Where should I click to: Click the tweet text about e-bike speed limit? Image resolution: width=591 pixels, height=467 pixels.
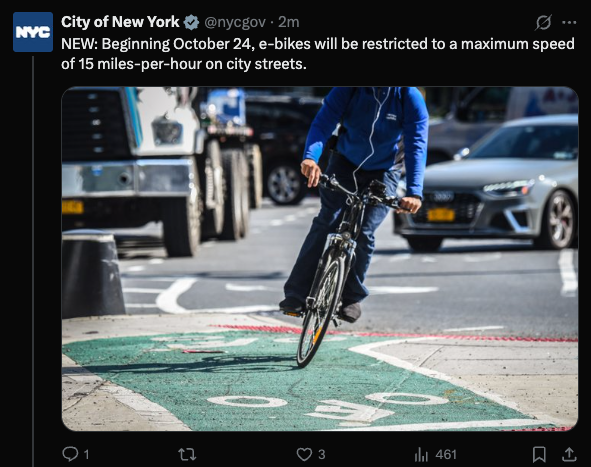click(318, 54)
